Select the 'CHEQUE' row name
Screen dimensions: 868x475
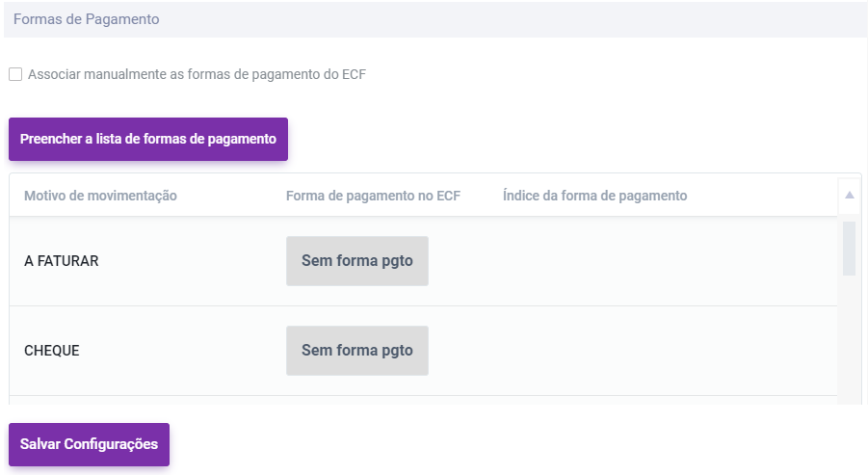pyautogui.click(x=52, y=350)
